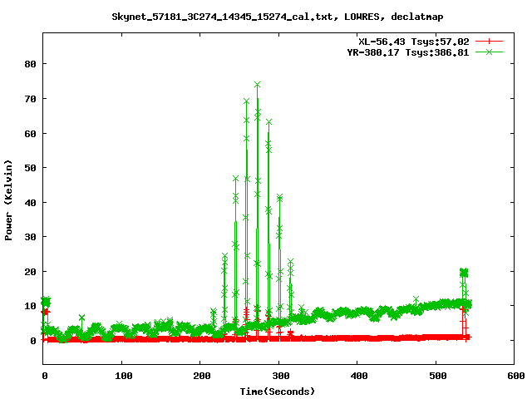The image size is (532, 399).
Task: Click the y-axis tick label 10
Action: pos(30,306)
